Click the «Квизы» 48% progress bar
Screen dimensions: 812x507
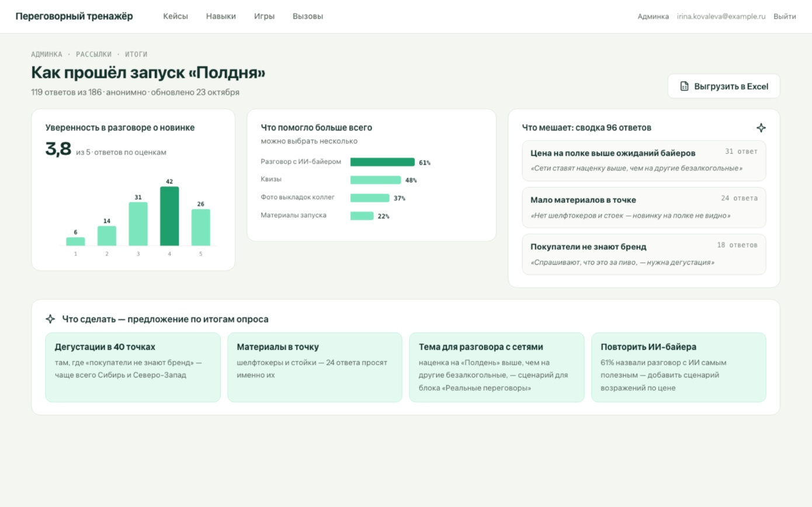(x=376, y=180)
